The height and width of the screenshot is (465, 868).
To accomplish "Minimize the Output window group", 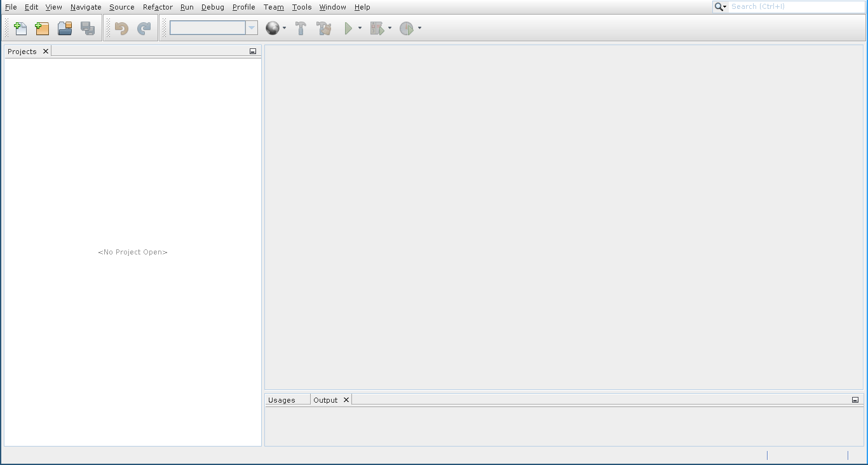I will [855, 400].
